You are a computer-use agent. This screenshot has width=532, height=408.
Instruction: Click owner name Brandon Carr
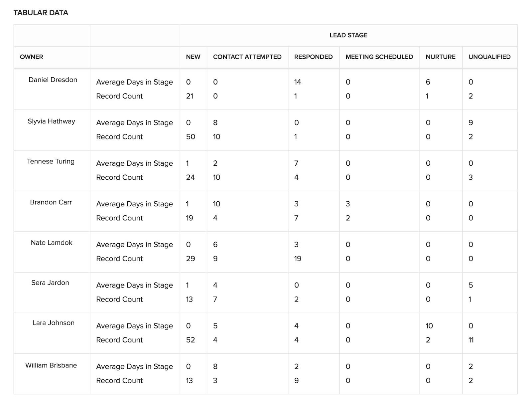[51, 202]
